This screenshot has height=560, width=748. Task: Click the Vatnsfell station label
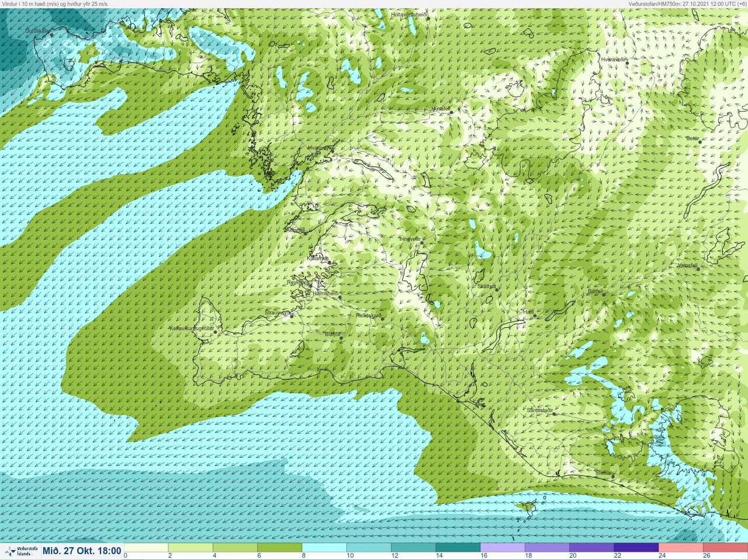[x=687, y=265]
